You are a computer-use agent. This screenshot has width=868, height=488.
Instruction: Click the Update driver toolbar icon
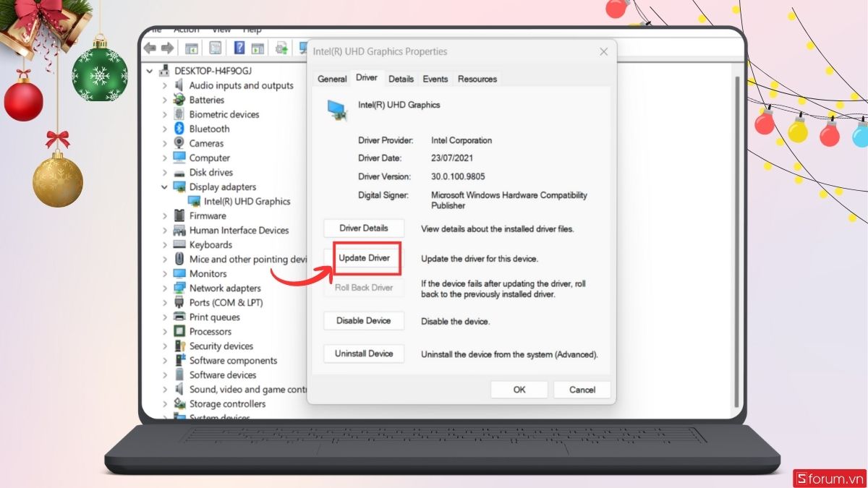282,48
